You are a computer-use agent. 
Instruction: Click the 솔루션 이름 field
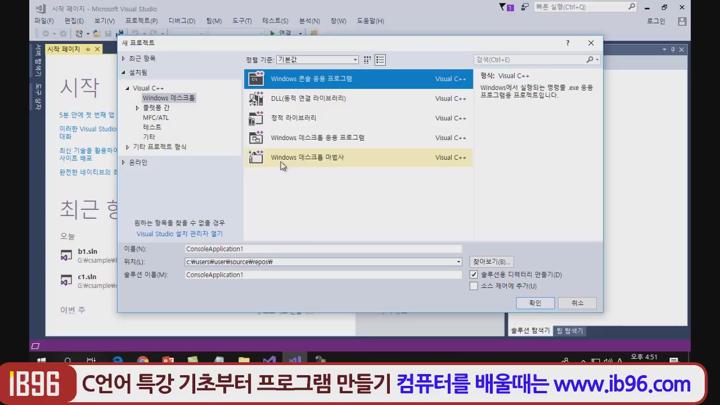[x=323, y=275]
